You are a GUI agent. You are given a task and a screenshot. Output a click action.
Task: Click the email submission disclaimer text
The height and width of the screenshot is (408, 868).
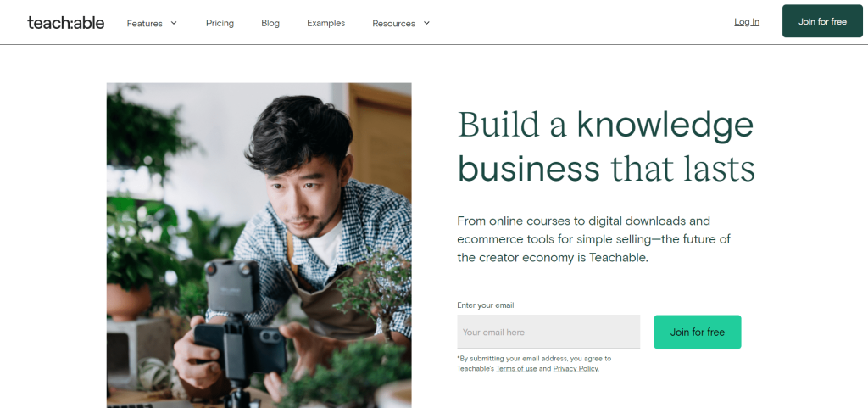coord(534,364)
